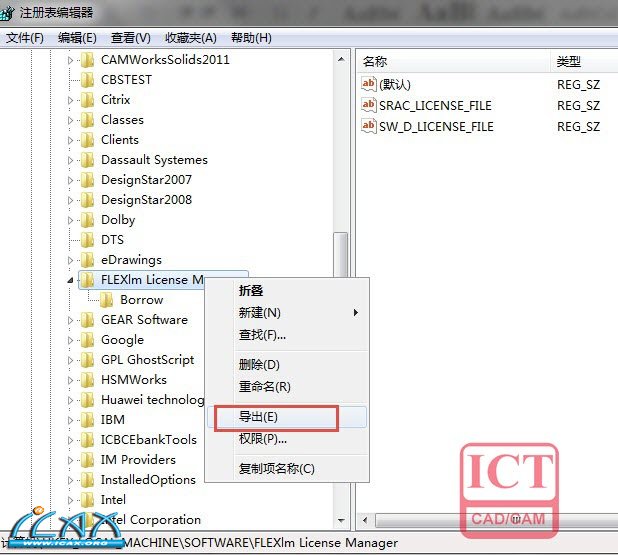Open the 文件(F) menu
The height and width of the screenshot is (555, 618).
tap(24, 38)
